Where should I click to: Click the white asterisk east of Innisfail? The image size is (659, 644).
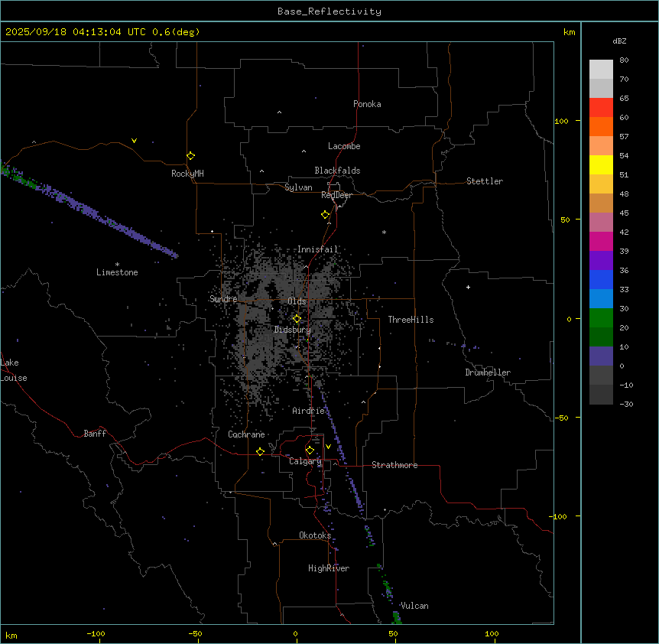tap(384, 233)
